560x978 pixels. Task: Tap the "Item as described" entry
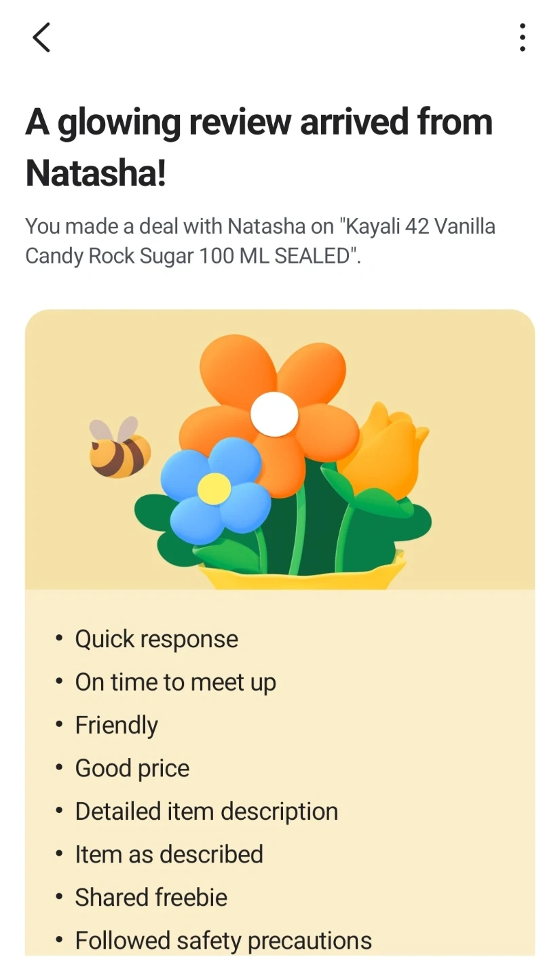[169, 854]
